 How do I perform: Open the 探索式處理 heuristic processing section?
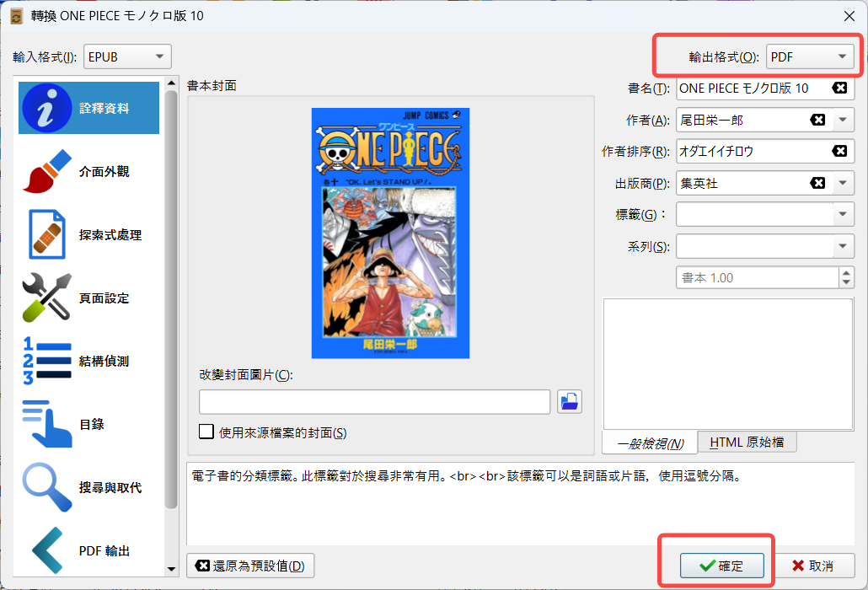tap(88, 234)
